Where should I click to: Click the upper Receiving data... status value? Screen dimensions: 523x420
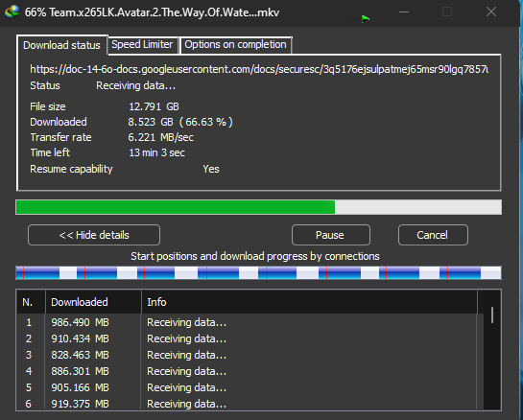(135, 85)
